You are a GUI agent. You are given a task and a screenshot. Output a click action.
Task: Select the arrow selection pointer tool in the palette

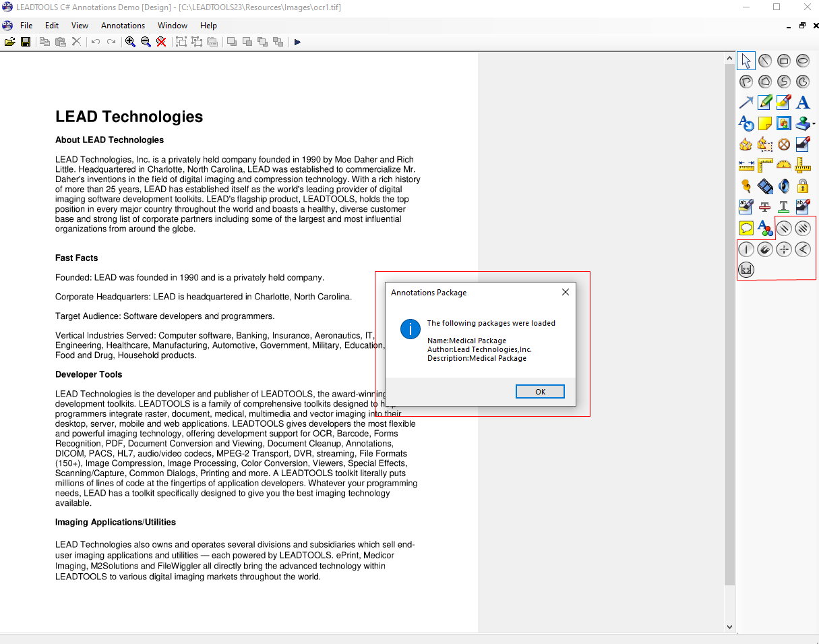click(x=746, y=61)
